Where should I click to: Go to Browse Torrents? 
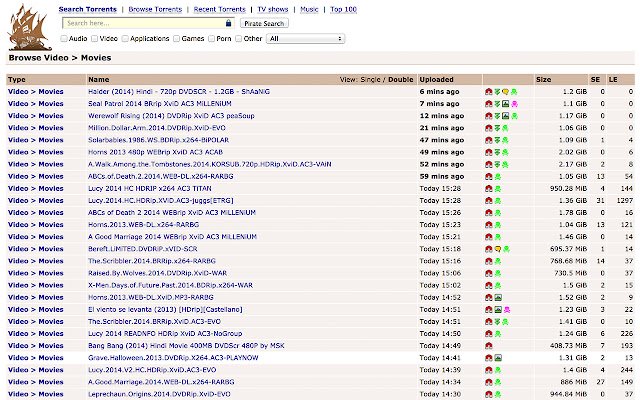pos(155,9)
